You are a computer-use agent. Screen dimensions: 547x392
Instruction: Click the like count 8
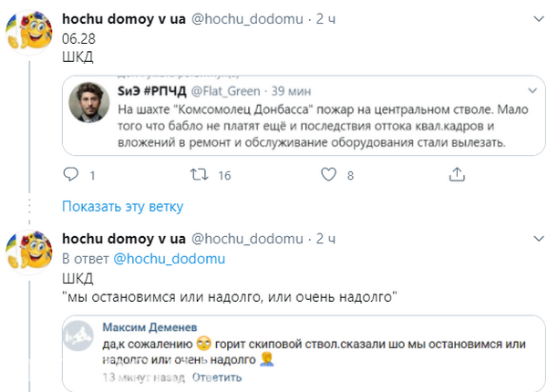pyautogui.click(x=350, y=175)
